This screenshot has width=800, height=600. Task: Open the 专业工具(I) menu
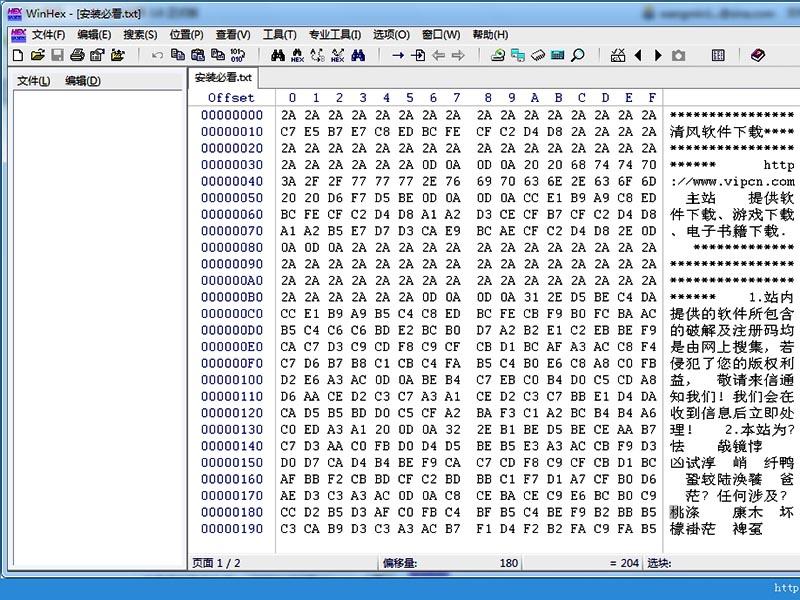[x=335, y=34]
